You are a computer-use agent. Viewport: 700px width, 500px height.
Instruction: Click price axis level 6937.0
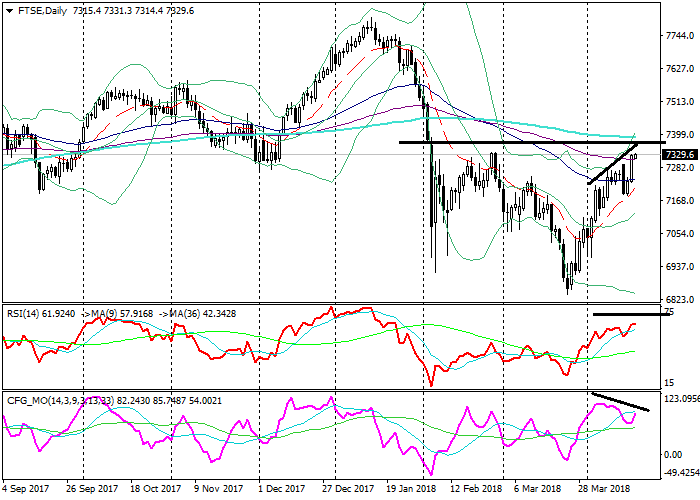679,267
